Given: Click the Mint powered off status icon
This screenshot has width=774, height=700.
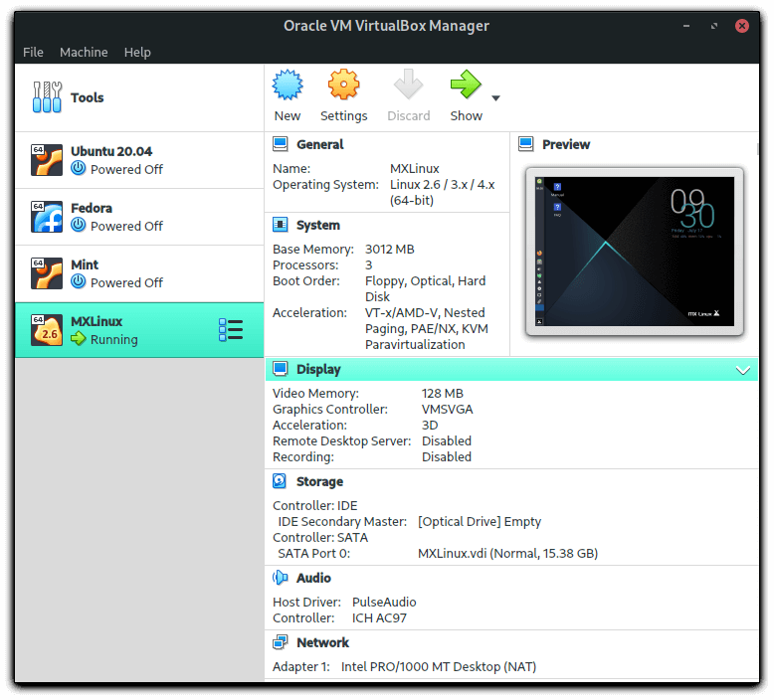Looking at the screenshot, I should click(78, 282).
